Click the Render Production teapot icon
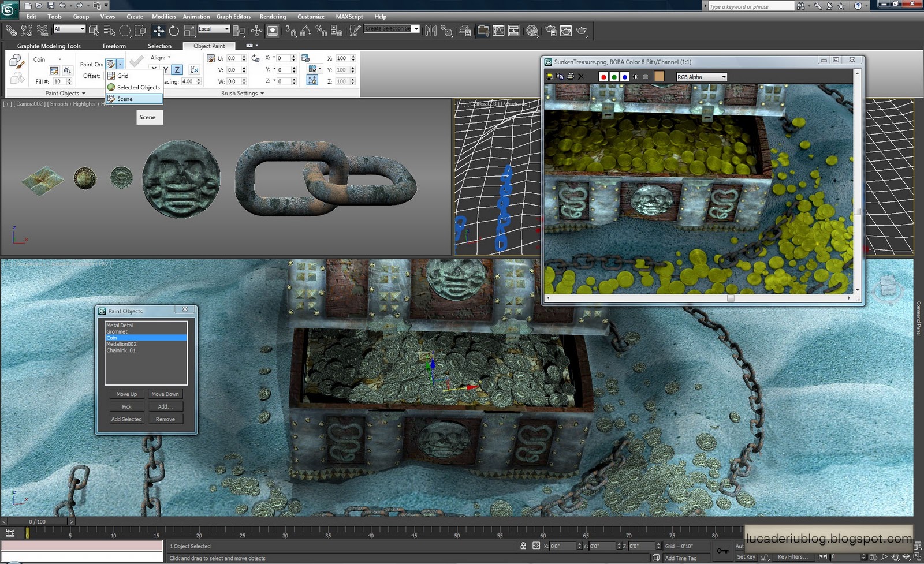Screen dimensions: 924x564 pyautogui.click(x=582, y=31)
